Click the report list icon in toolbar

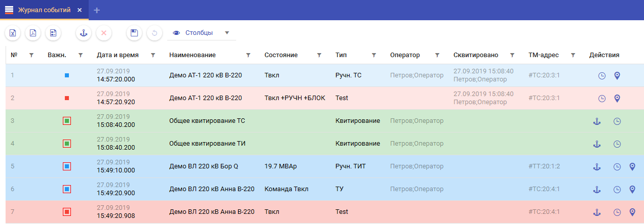pyautogui.click(x=53, y=33)
